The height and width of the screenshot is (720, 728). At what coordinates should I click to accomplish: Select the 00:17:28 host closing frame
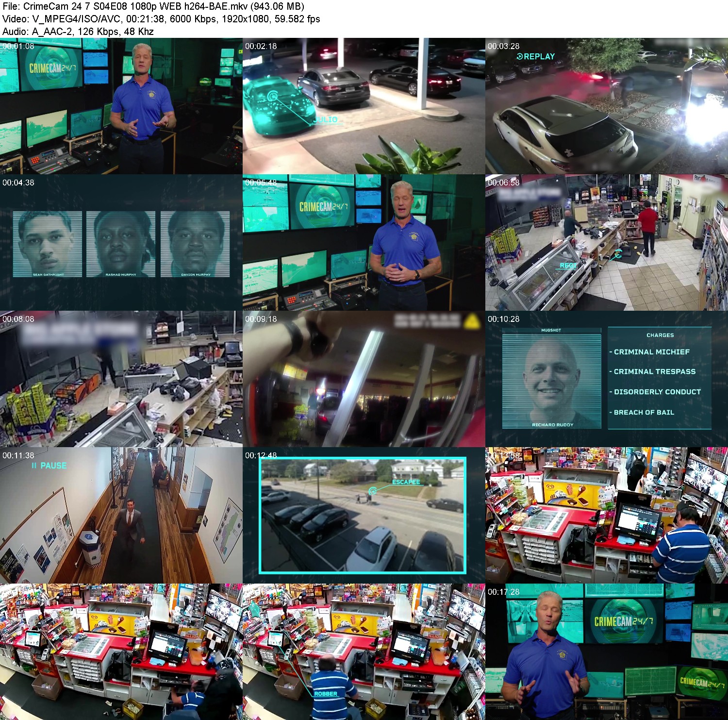(607, 652)
